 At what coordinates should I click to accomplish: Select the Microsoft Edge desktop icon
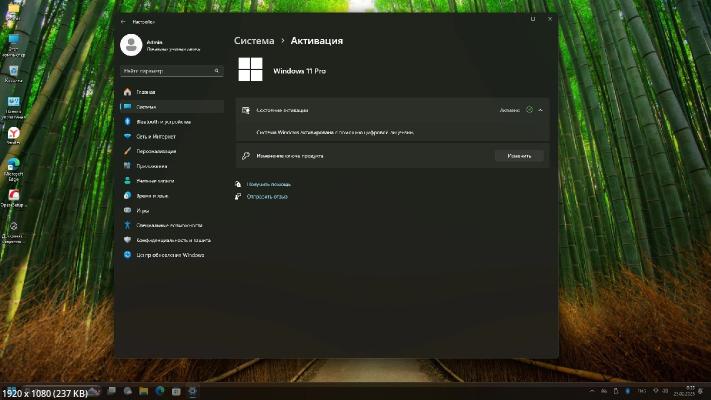14,170
